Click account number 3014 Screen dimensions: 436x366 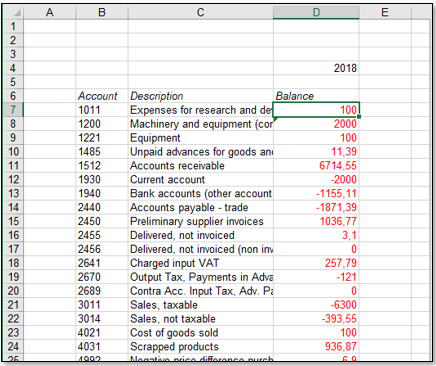[102, 319]
